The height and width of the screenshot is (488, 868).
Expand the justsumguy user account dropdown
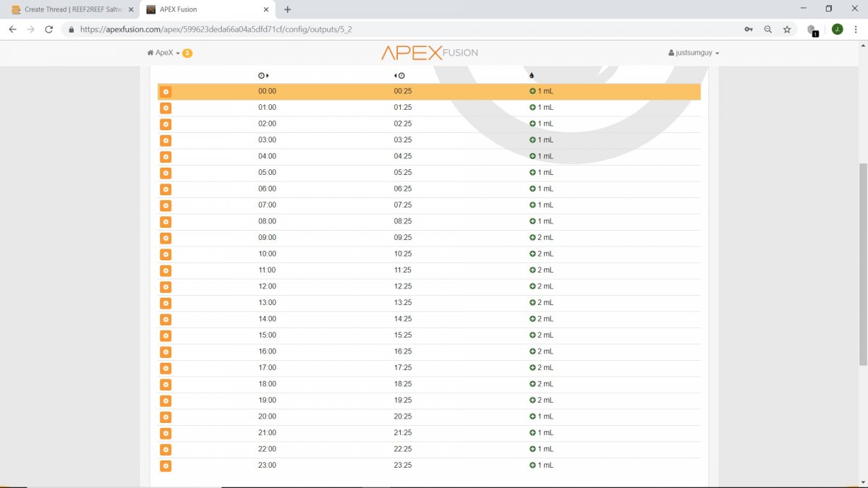[x=694, y=53]
